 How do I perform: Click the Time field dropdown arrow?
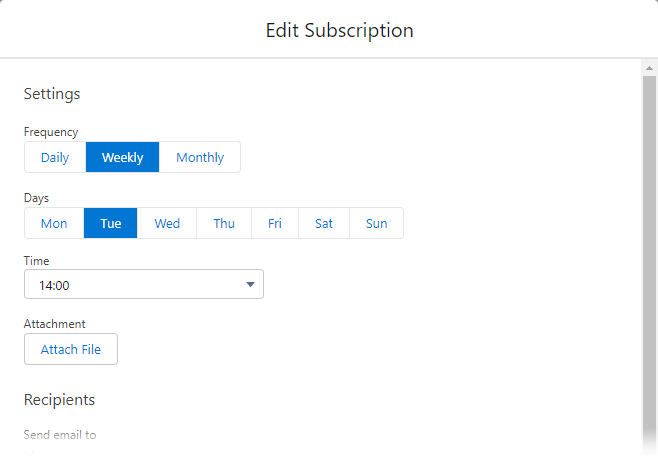coord(250,285)
